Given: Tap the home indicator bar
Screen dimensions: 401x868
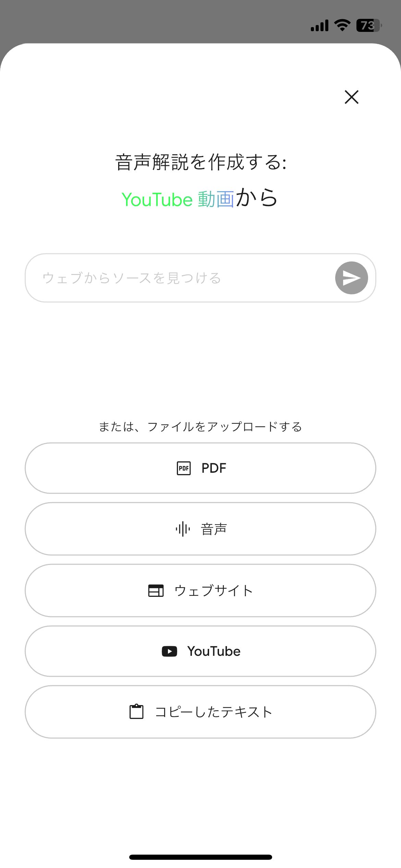Looking at the screenshot, I should (x=200, y=857).
